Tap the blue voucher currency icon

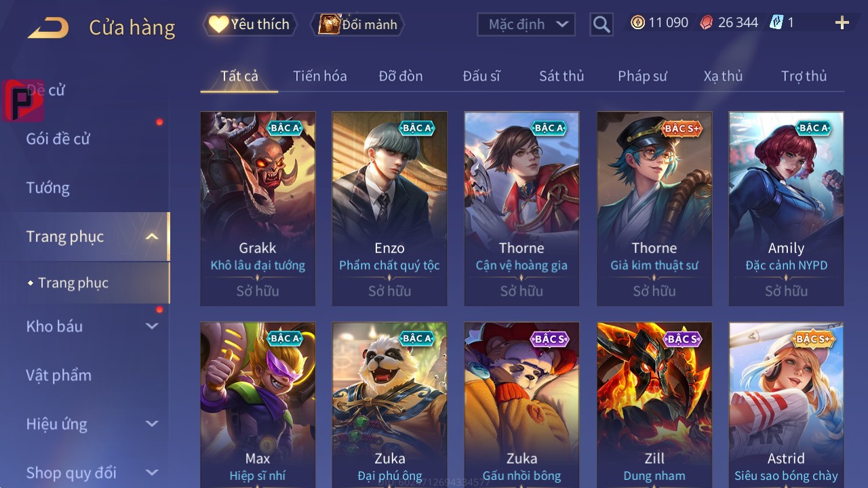pos(776,22)
